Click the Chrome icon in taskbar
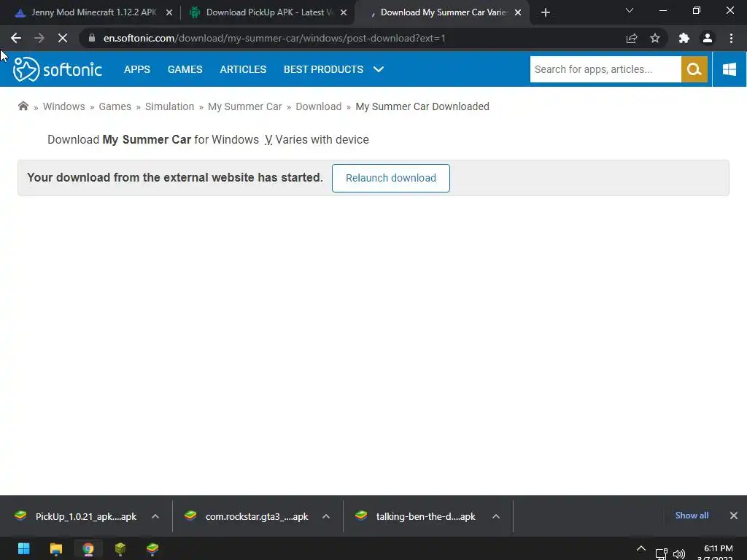 pyautogui.click(x=88, y=548)
